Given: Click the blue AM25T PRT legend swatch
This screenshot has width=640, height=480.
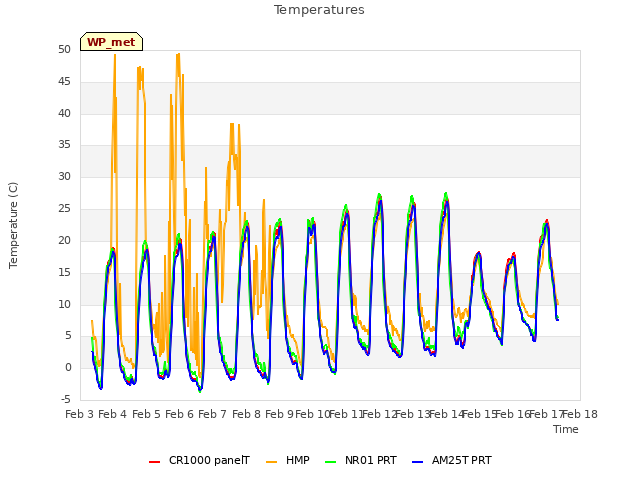Looking at the screenshot, I should 417,462.
